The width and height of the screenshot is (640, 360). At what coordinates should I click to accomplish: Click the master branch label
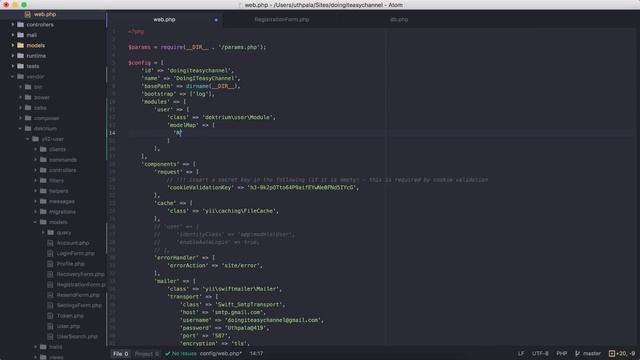[x=592, y=353]
